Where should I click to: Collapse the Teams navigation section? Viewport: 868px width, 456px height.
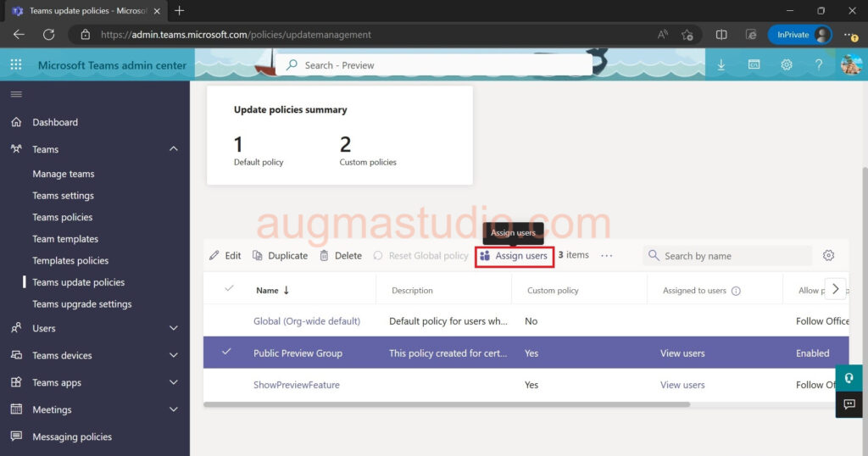coord(174,149)
